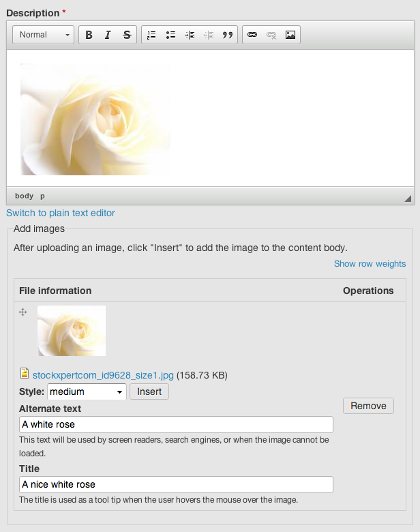Viewport: 420px width, 532px height.
Task: Insert a bulleted list
Action: pos(170,35)
